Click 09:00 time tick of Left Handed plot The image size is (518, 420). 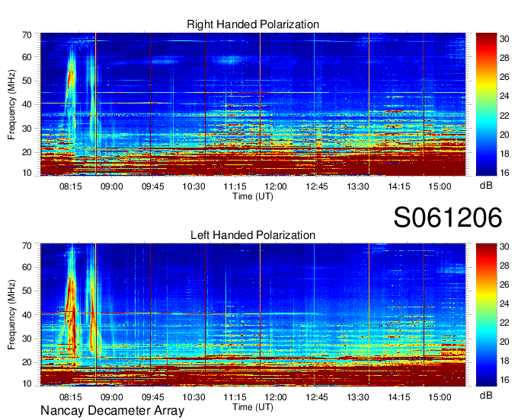112,396
